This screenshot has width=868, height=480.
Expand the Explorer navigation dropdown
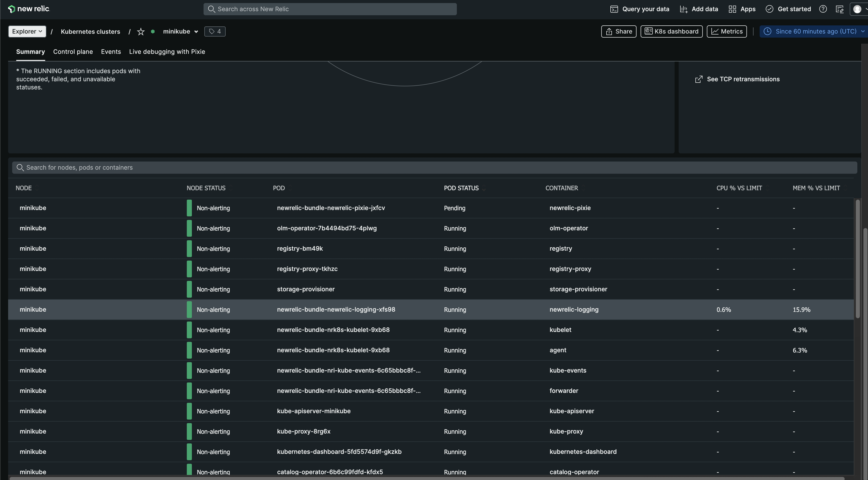27,31
